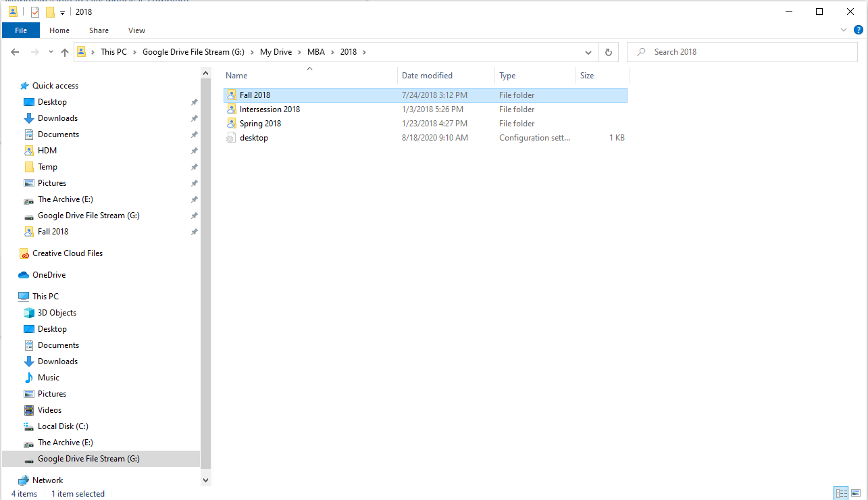
Task: Open the address bar history dropdown
Action: click(x=588, y=52)
